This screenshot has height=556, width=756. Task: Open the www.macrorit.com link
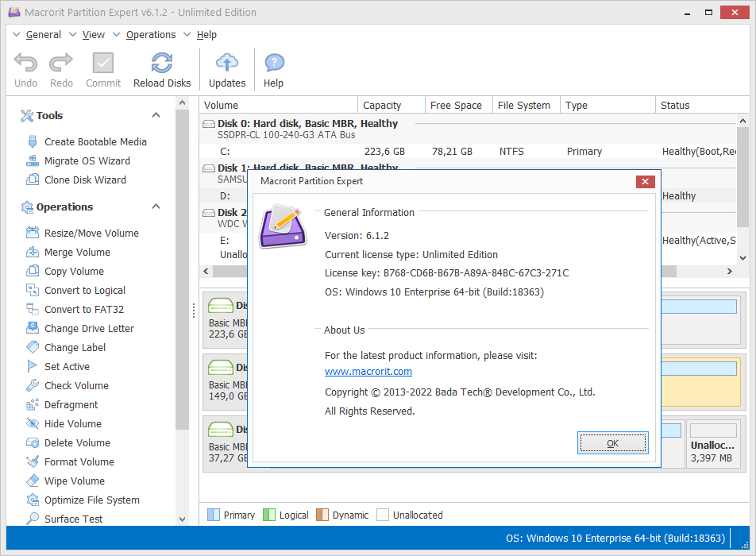click(x=368, y=372)
